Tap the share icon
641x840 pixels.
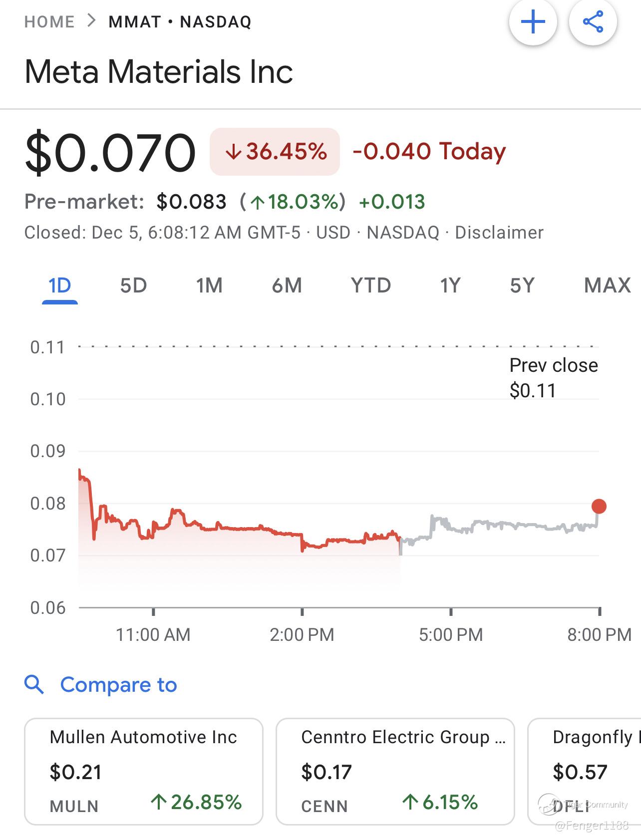(593, 22)
